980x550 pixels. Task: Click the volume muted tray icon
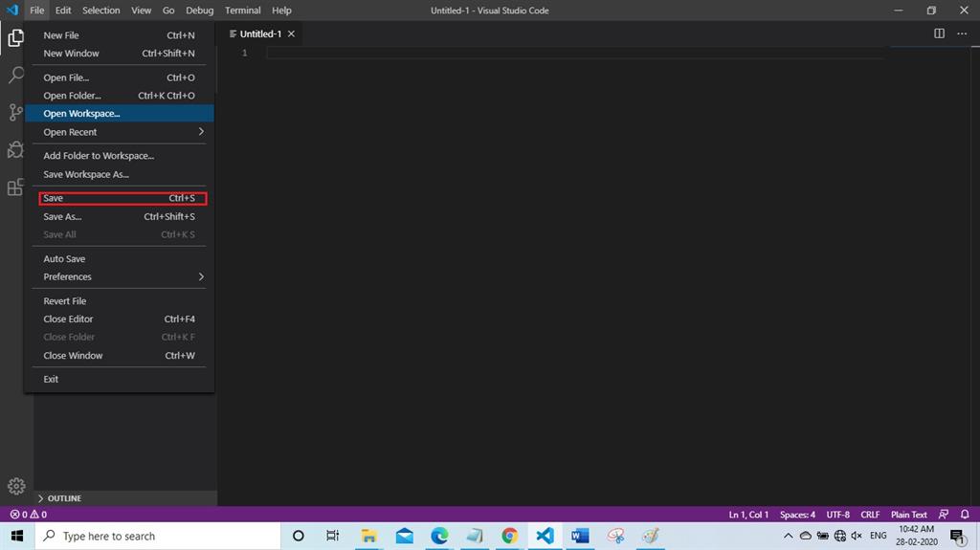(x=857, y=536)
